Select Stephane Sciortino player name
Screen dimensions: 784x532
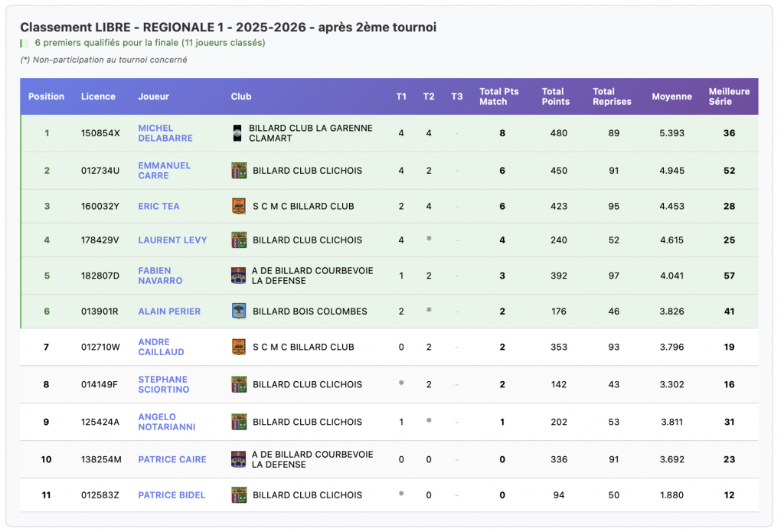click(163, 384)
